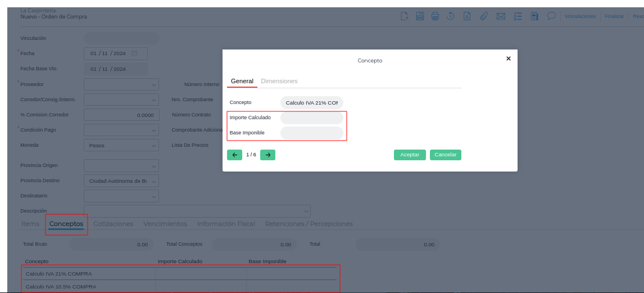This screenshot has width=644, height=293.
Task: Click the checklist icon in toolbar
Action: [518, 16]
